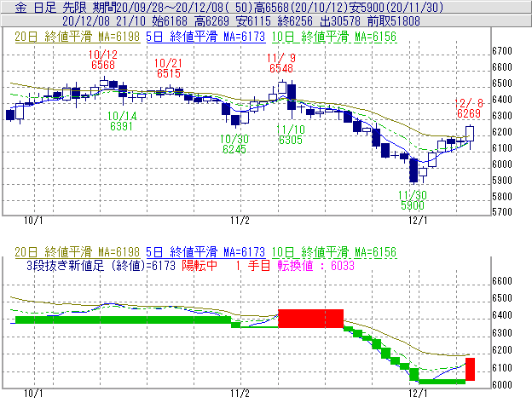
Task: Click the 1 手目 text
Action: 252,265
